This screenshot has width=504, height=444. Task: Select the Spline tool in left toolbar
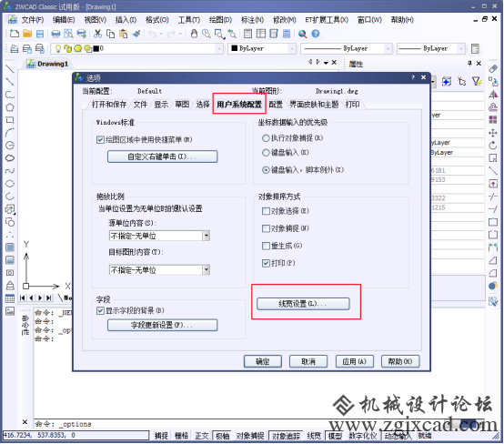[x=10, y=171]
